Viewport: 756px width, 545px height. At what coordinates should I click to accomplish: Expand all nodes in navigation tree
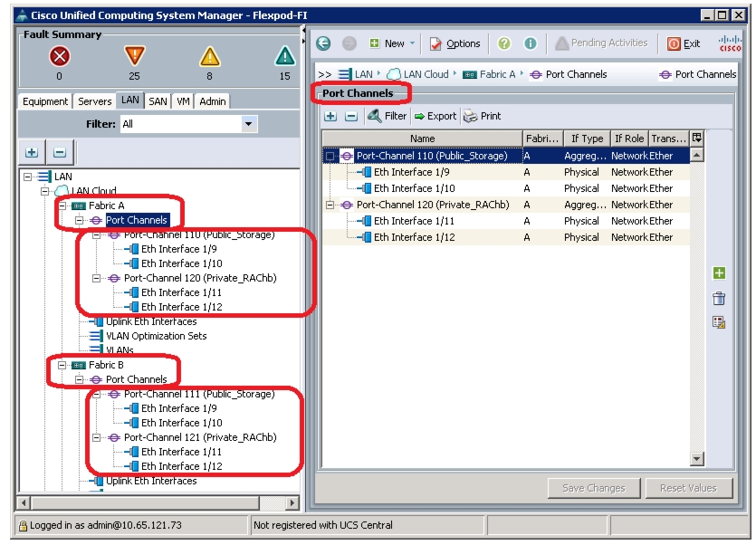(x=32, y=152)
